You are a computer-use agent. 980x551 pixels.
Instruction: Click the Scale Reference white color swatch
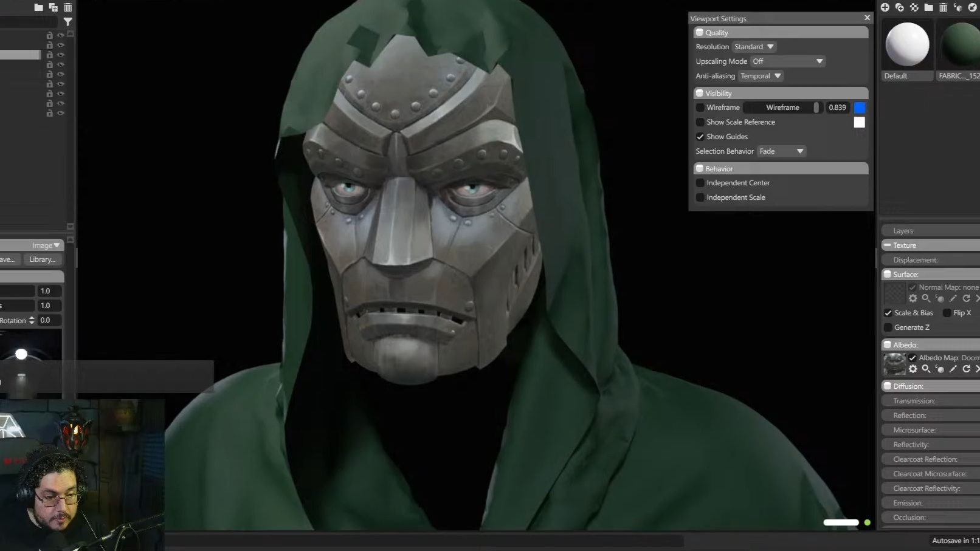860,122
